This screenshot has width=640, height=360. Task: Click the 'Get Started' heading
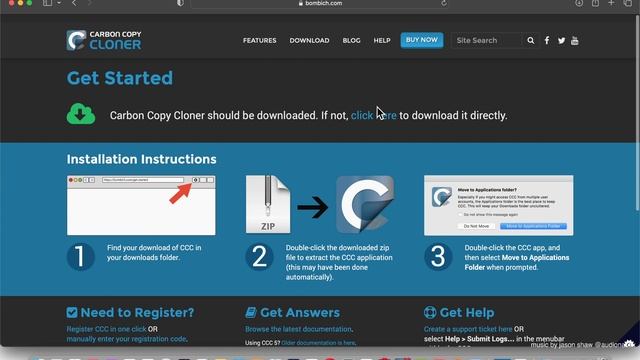120,78
